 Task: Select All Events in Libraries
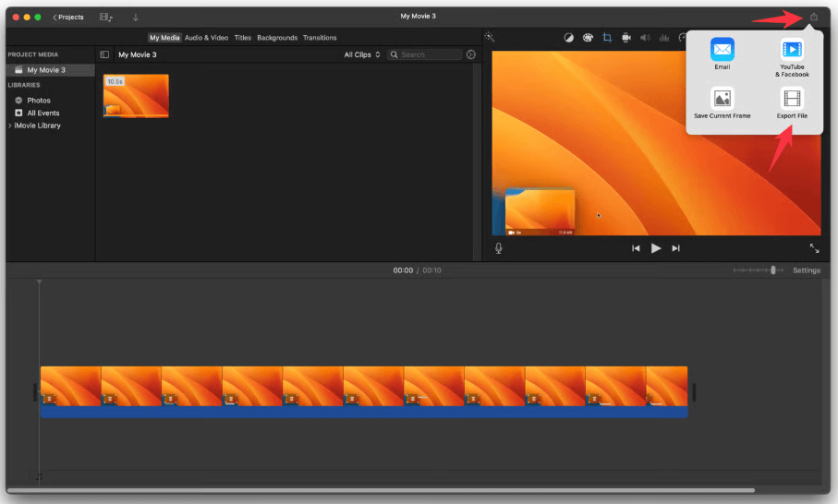point(43,113)
